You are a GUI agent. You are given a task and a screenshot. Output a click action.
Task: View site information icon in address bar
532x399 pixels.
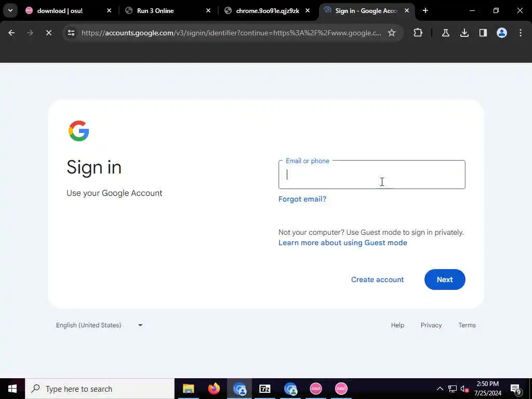pos(71,33)
